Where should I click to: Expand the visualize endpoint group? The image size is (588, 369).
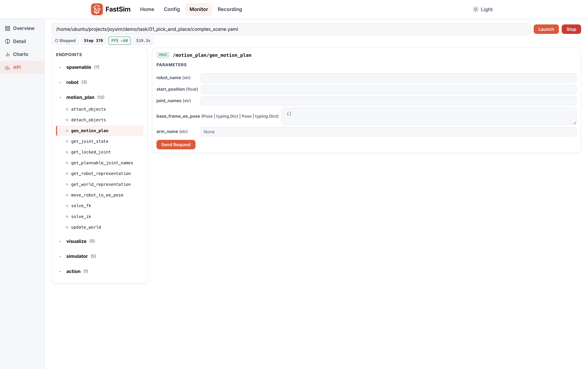[100, 241]
